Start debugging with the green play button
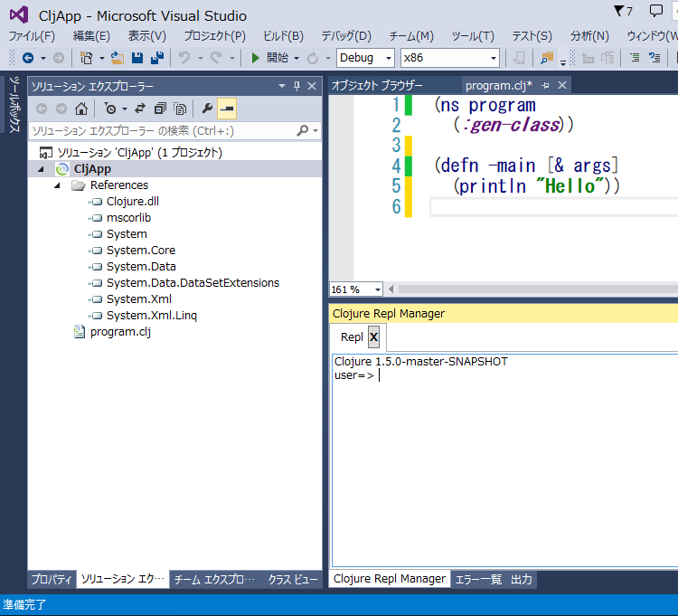 click(255, 58)
